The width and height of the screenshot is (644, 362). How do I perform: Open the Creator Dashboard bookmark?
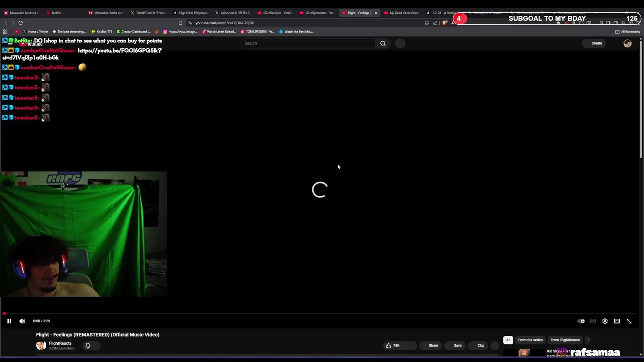(133, 32)
